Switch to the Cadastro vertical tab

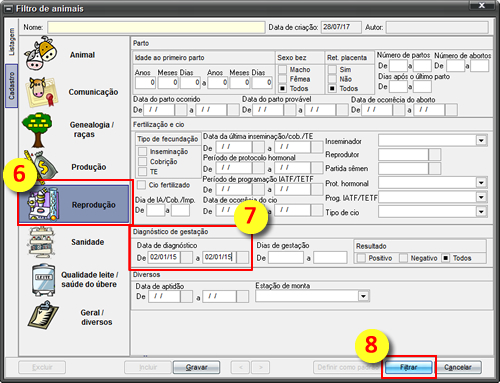coord(11,85)
